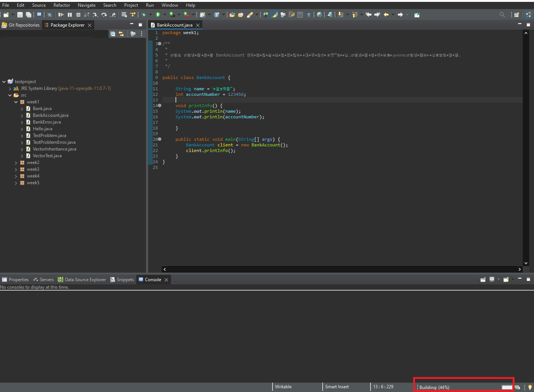
Task: Select BankAccount.java in Package Explorer
Action: [x=47, y=115]
